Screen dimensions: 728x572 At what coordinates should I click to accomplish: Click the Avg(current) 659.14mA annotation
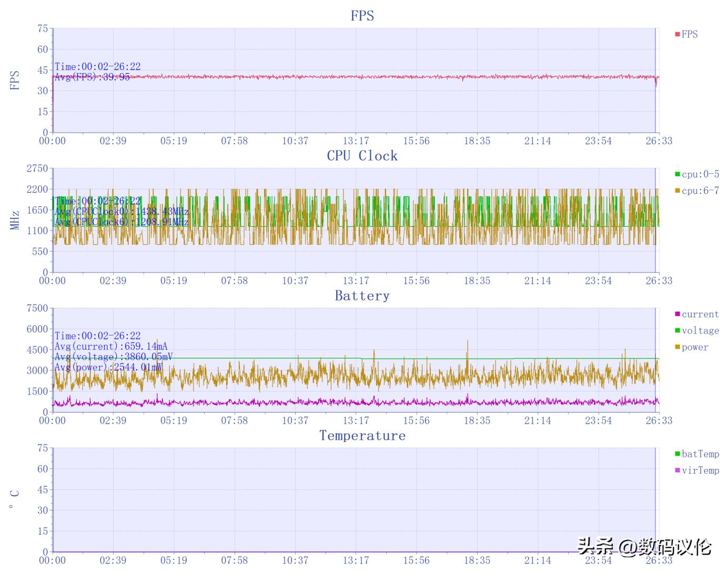(111, 346)
